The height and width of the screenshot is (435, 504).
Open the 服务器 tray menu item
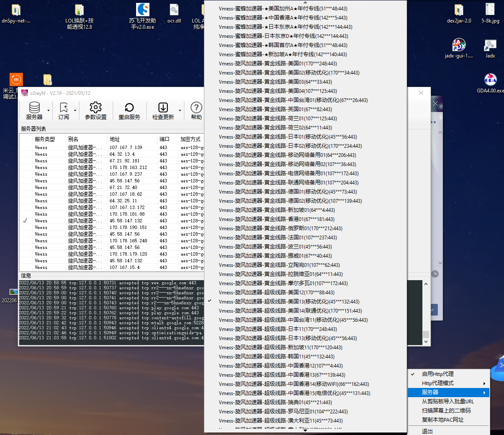pyautogui.click(x=449, y=392)
